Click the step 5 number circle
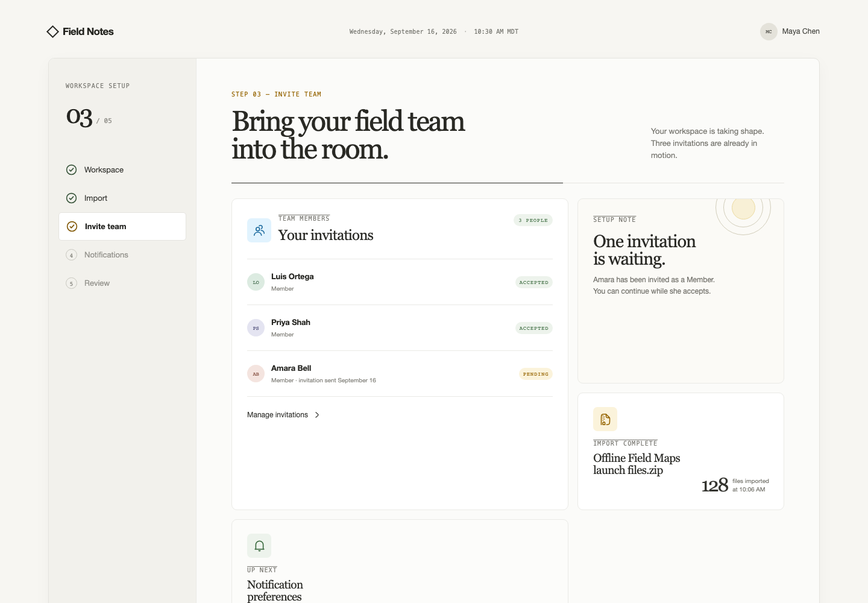The width and height of the screenshot is (868, 603). click(x=71, y=283)
